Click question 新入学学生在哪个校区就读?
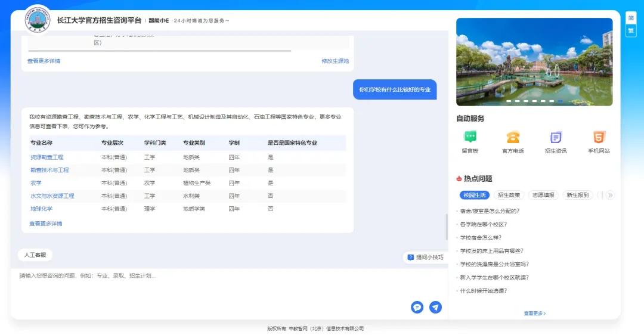 (494, 278)
